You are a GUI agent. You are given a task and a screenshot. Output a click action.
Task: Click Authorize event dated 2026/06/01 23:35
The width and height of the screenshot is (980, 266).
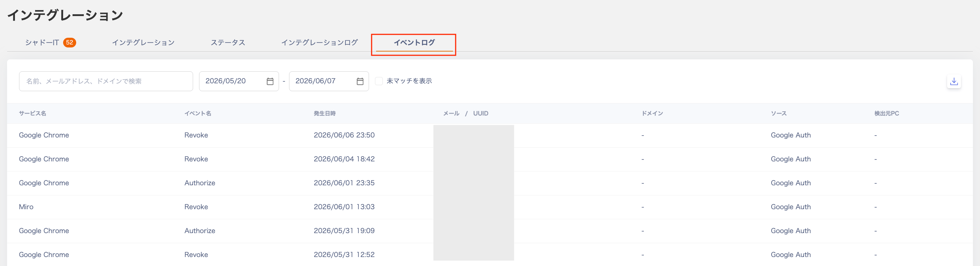pyautogui.click(x=200, y=183)
